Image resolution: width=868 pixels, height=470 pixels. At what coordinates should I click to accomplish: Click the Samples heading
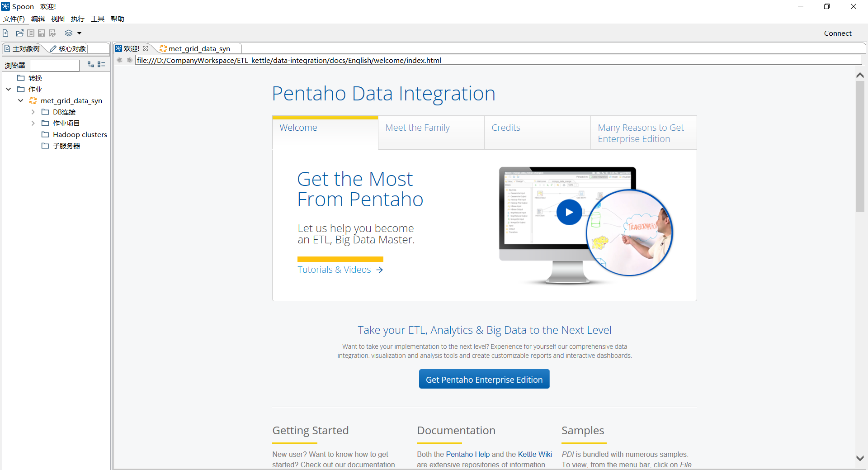point(583,430)
